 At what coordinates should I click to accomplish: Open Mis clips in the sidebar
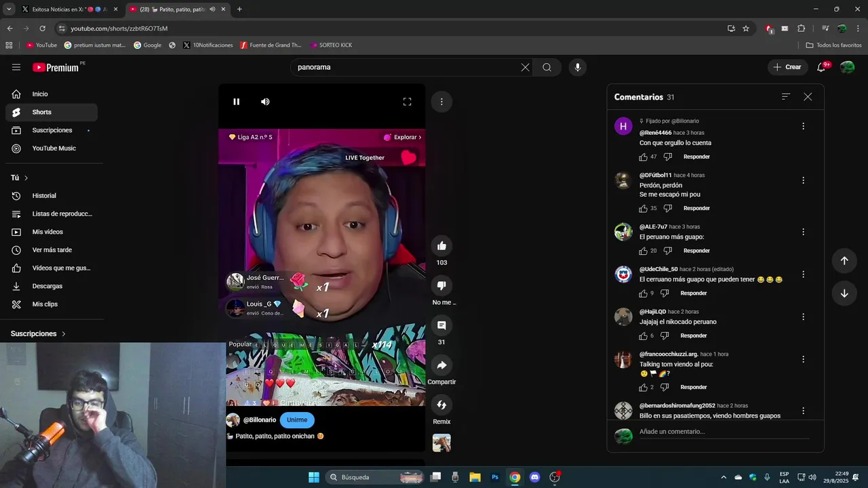pyautogui.click(x=52, y=304)
